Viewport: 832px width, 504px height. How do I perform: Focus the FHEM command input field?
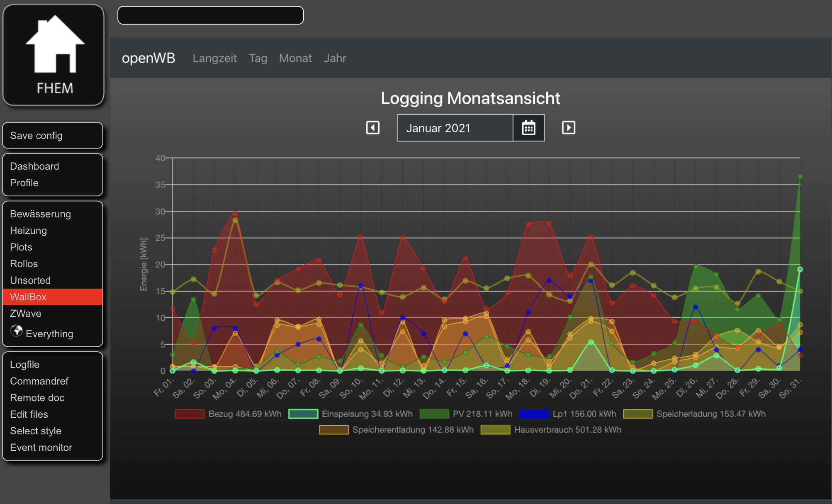click(210, 15)
